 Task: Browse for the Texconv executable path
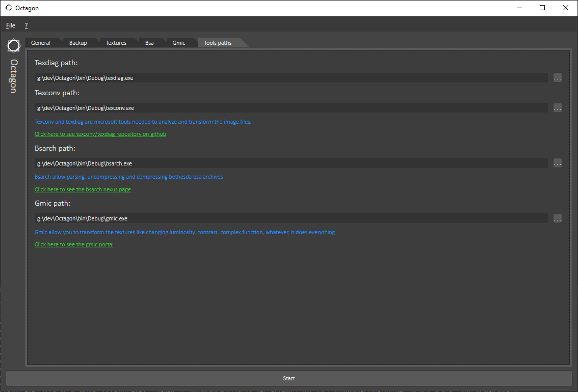click(x=557, y=108)
